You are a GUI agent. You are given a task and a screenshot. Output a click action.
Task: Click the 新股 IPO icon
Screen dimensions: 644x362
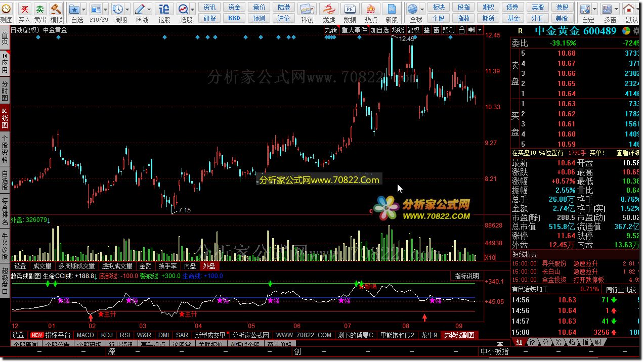392,9
